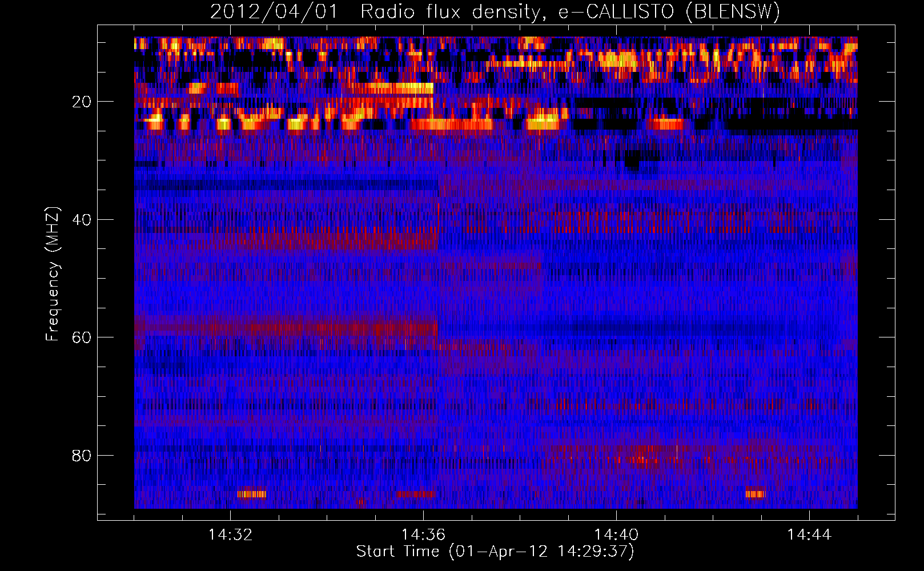Click the 14:36 time tick label
The image size is (924, 571).
[x=423, y=535]
